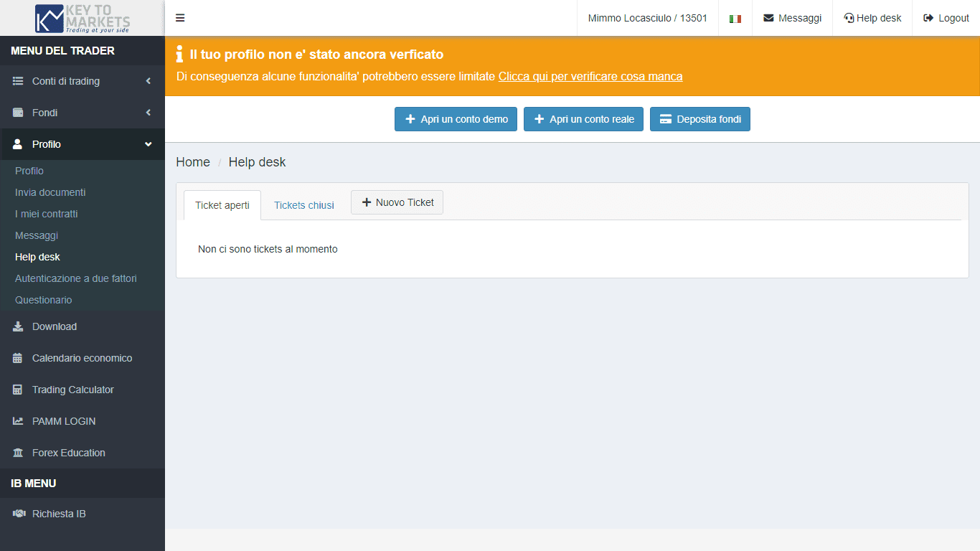Open the Calendario economico icon
This screenshot has height=551, width=980.
click(16, 358)
